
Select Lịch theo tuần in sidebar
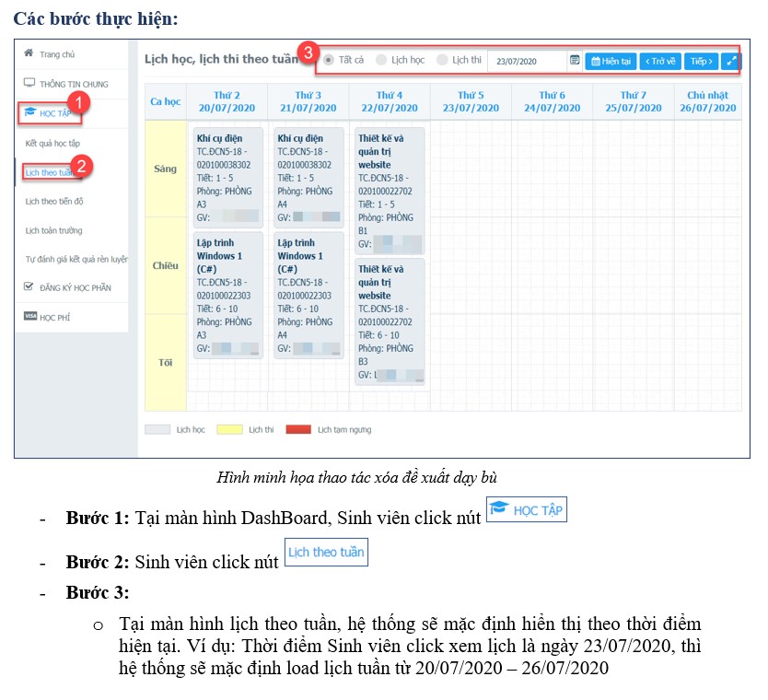point(49,172)
